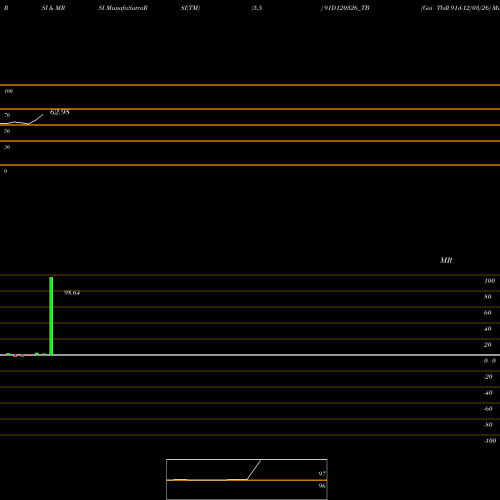Click the 60 label on MR scale
This screenshot has height=500, width=500.
click(x=488, y=313)
